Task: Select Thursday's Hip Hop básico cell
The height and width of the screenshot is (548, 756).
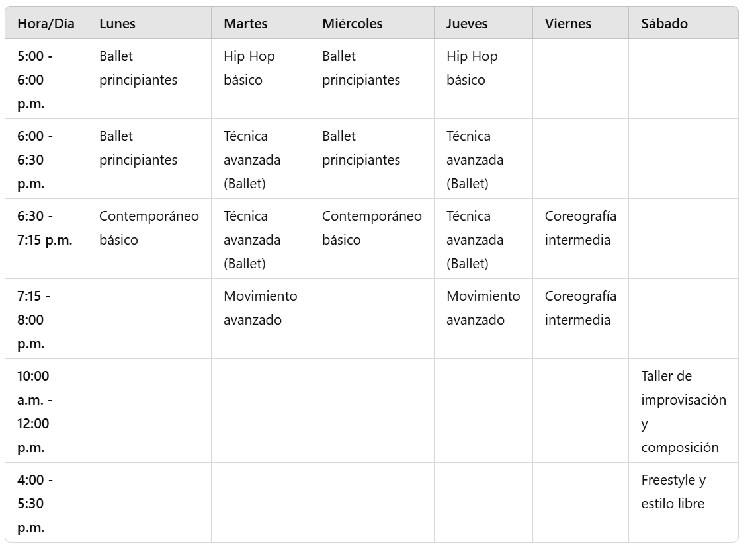Action: [483, 79]
